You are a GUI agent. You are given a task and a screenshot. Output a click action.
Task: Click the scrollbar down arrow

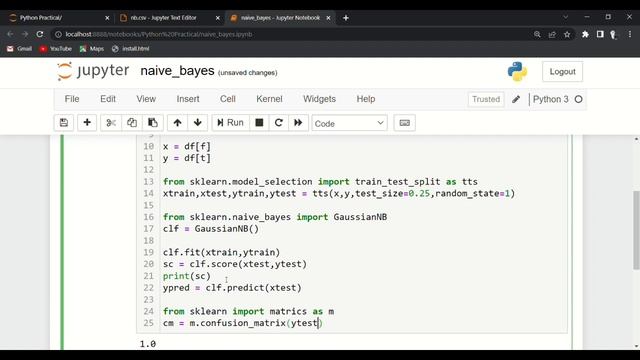pos(636,346)
